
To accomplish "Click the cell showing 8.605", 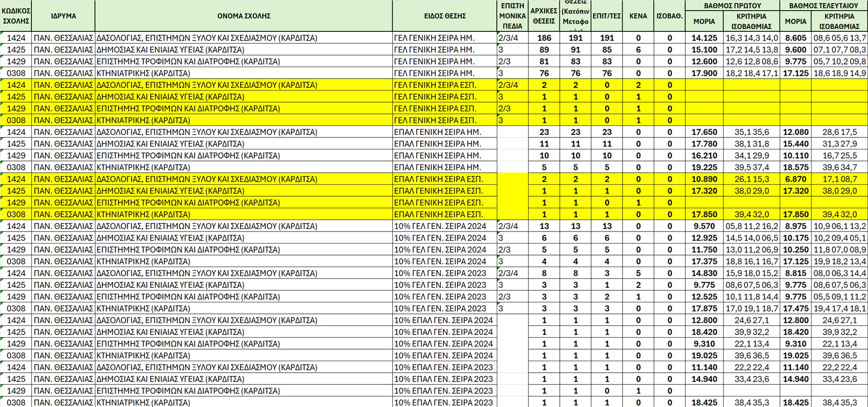I will click(x=796, y=38).
